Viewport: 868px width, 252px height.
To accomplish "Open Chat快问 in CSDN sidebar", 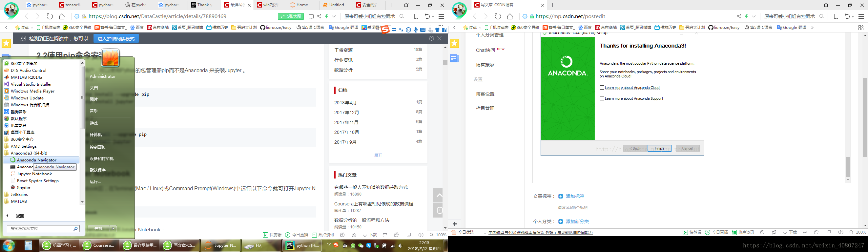I will tap(486, 50).
